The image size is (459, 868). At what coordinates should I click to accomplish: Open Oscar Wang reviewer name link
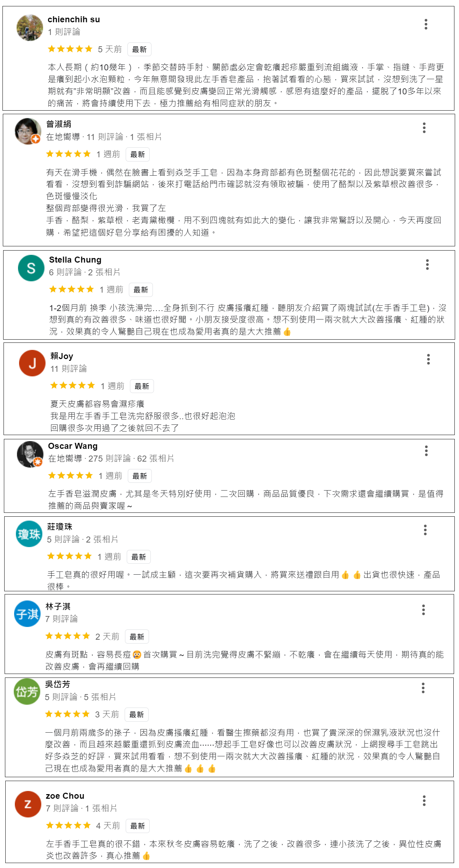[x=73, y=446]
